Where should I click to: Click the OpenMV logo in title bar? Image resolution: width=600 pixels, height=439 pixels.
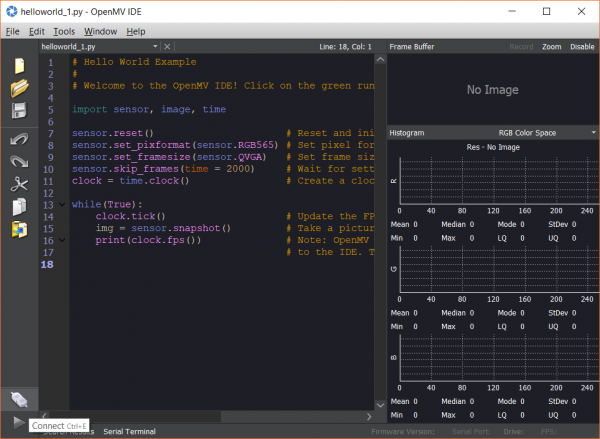11,11
